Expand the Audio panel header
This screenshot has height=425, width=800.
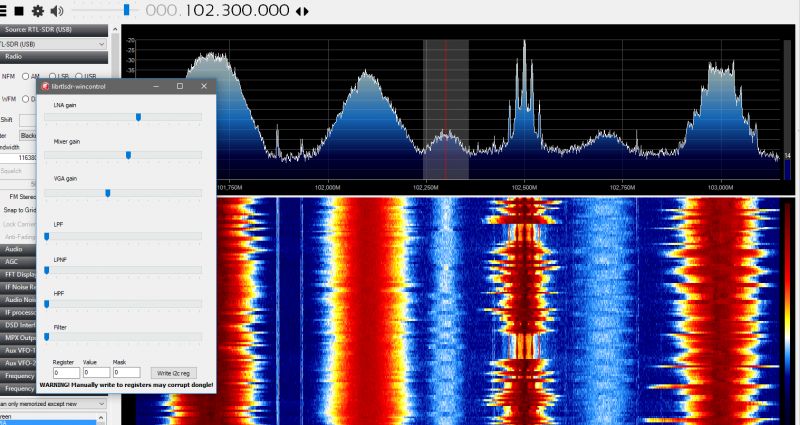pyautogui.click(x=18, y=249)
